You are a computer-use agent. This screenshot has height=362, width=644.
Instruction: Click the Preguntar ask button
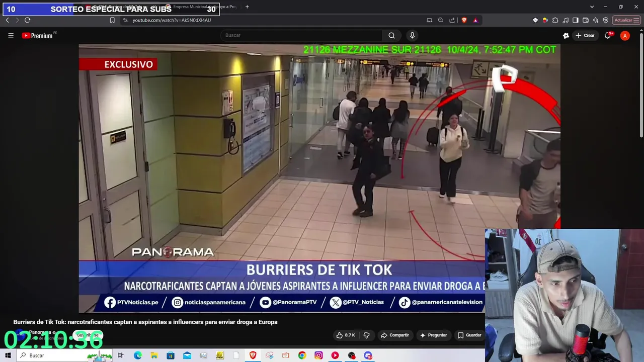[433, 335]
